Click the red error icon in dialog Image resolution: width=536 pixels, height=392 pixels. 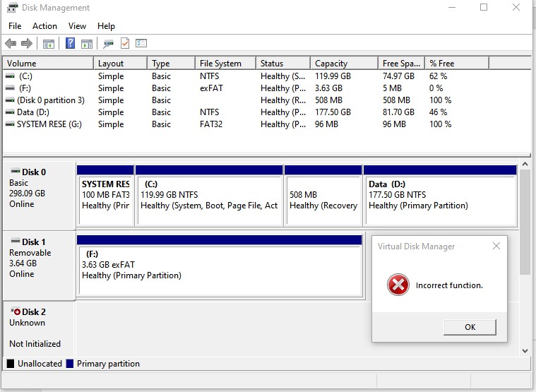point(398,285)
